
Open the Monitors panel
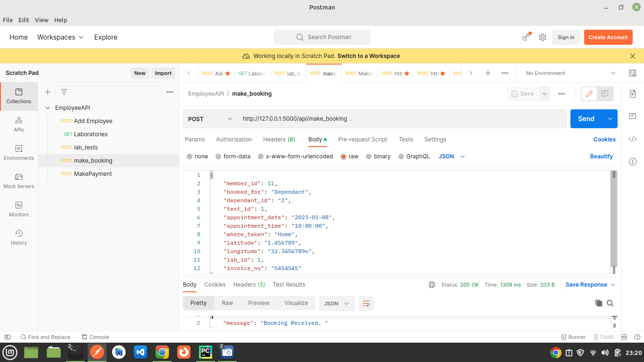pyautogui.click(x=19, y=209)
